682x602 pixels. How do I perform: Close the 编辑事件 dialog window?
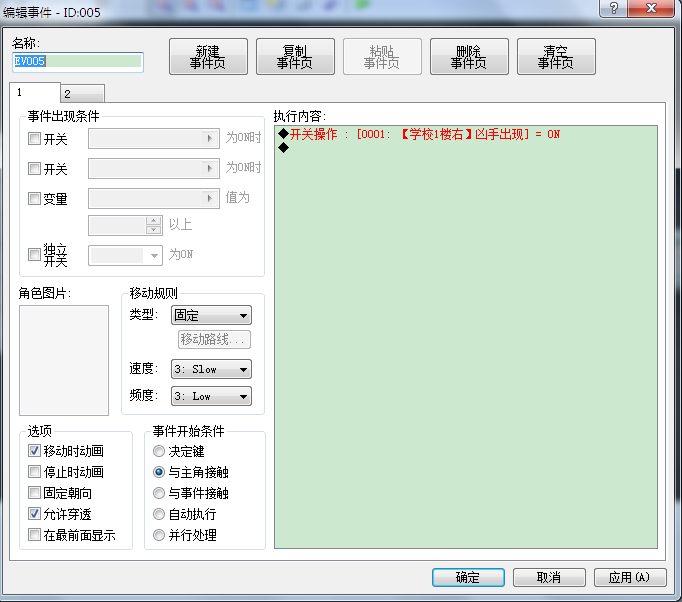point(652,8)
